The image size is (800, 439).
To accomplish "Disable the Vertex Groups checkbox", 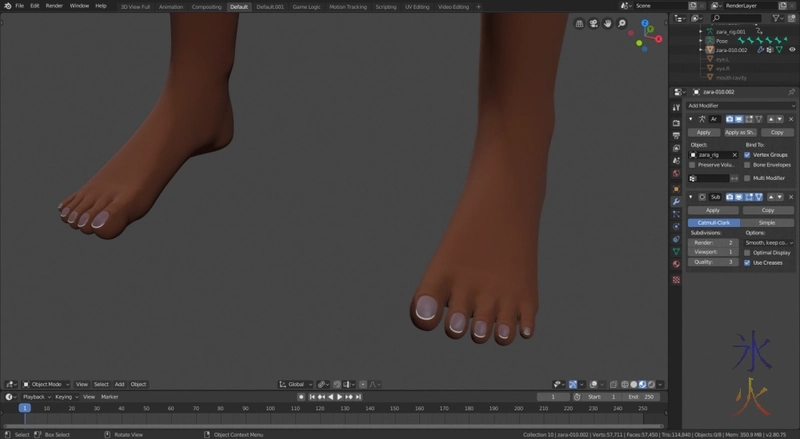I will point(747,155).
